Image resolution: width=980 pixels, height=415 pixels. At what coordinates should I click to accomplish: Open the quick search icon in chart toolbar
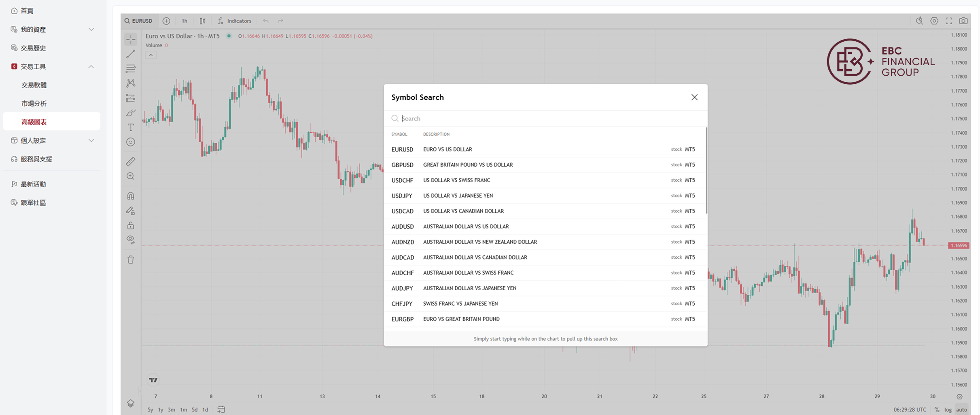tap(920, 21)
